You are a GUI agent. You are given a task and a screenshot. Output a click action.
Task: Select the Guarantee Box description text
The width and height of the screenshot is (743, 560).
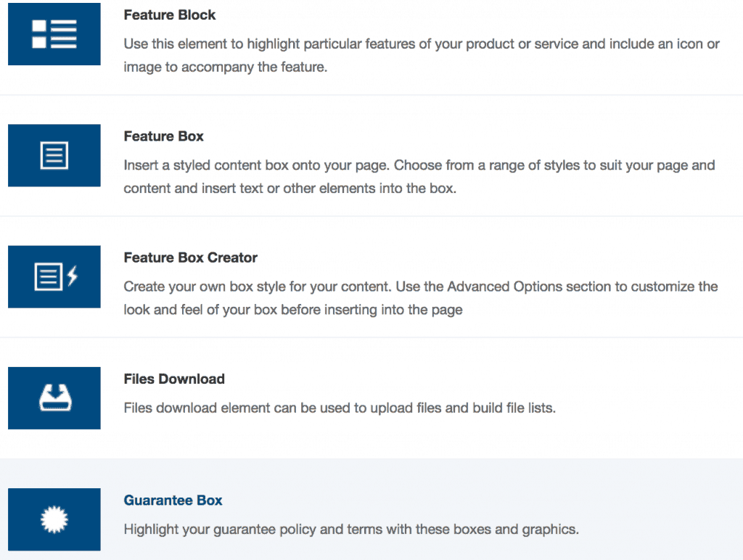point(351,529)
